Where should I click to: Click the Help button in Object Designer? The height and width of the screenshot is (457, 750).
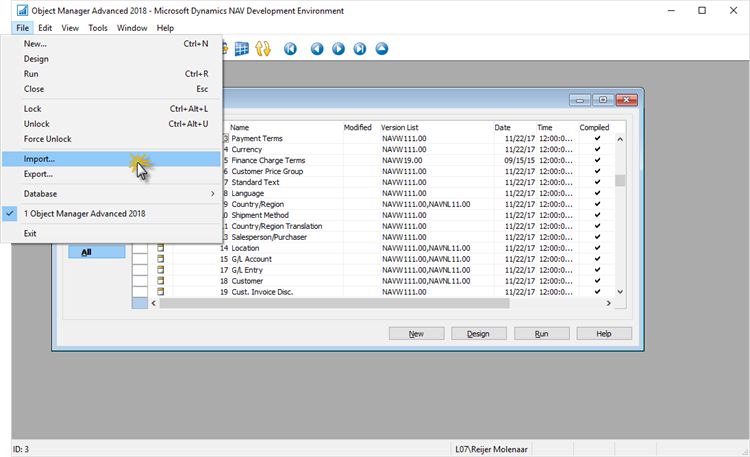(x=604, y=334)
